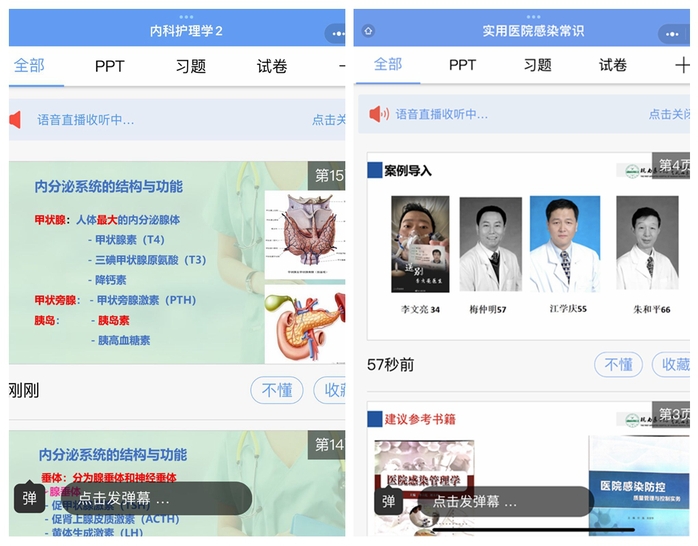Tap the speaker icon in left voice broadcast bar

tap(15, 120)
